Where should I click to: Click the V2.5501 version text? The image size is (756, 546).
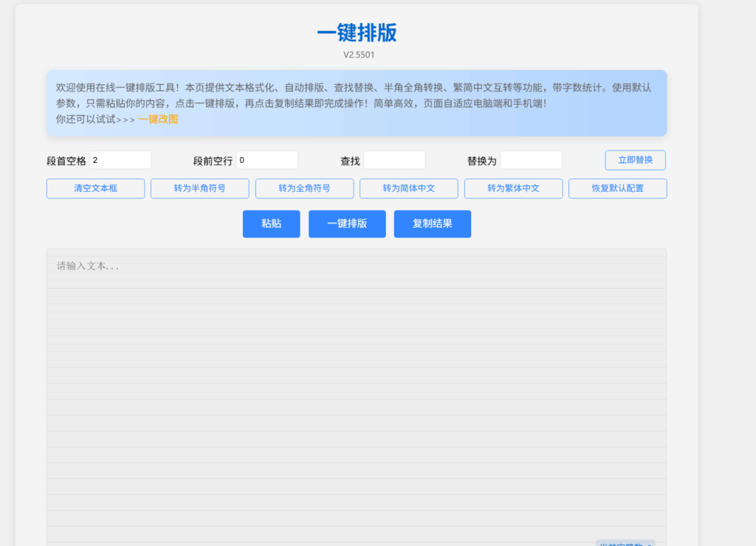click(x=359, y=55)
